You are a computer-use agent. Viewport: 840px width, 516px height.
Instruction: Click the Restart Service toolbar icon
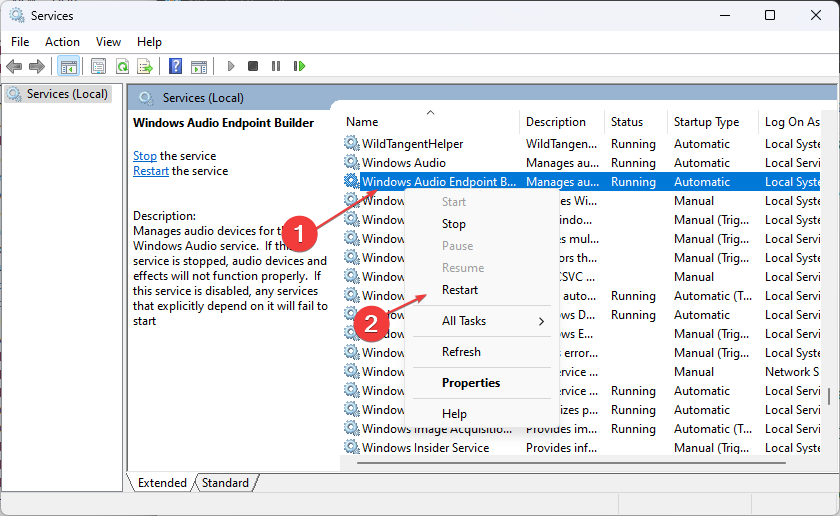tap(299, 66)
